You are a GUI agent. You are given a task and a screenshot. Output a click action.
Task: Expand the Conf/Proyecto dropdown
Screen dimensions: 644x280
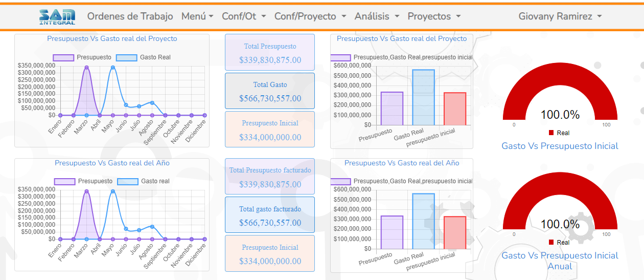[x=310, y=16]
